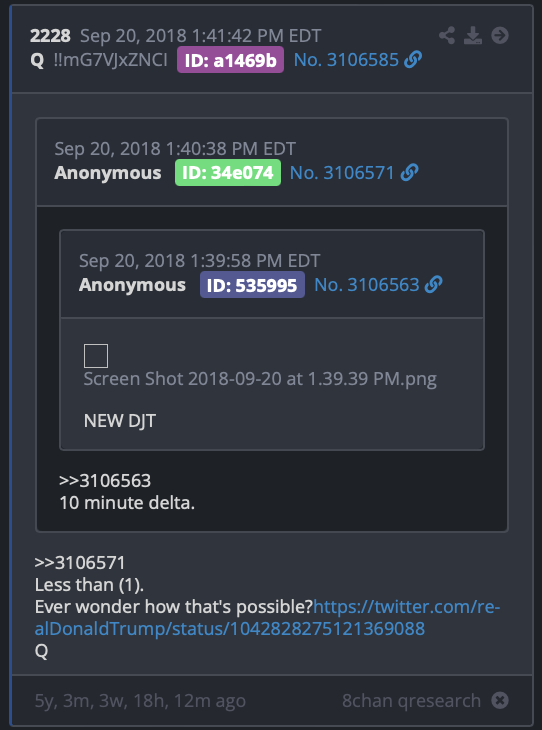This screenshot has width=542, height=730.
Task: Click the chain-link icon beside No. 3106585
Action: pyautogui.click(x=413, y=60)
